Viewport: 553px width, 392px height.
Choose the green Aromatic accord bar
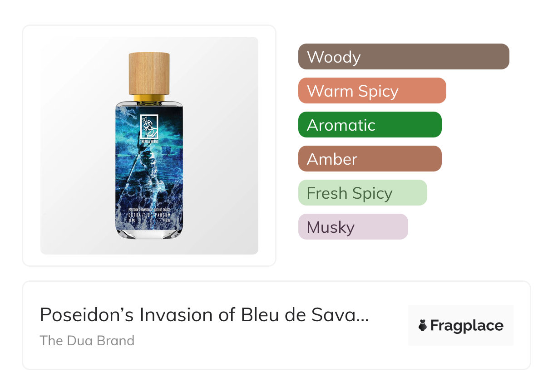[x=370, y=125]
